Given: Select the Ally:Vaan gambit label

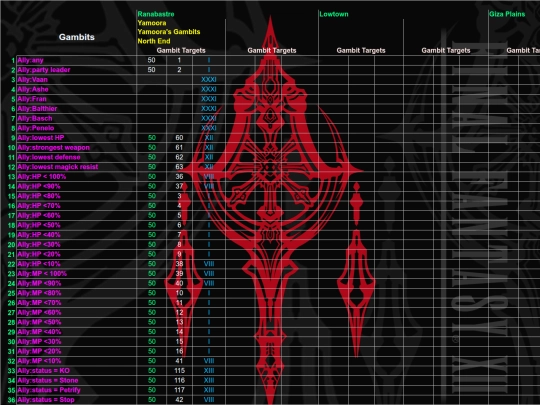Looking at the screenshot, I should click(32, 80).
